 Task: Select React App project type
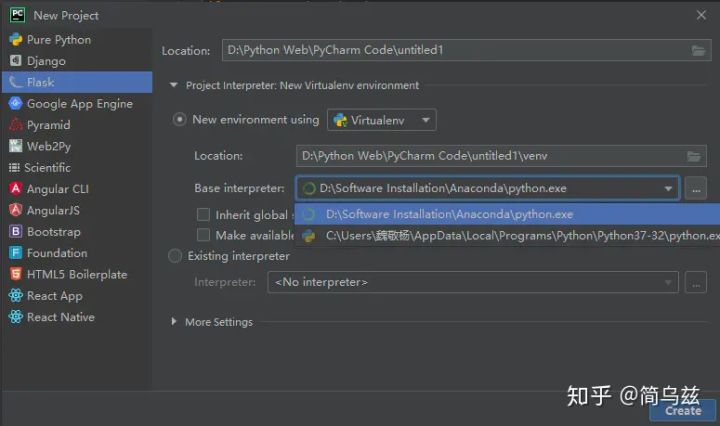(77, 295)
